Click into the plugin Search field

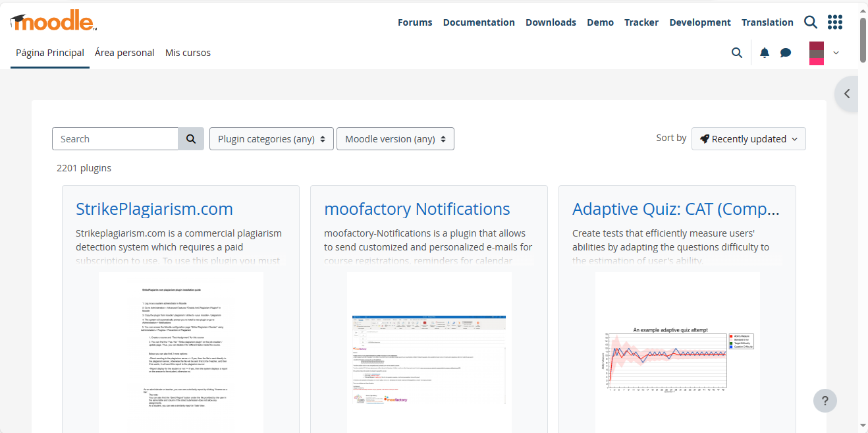pos(115,139)
